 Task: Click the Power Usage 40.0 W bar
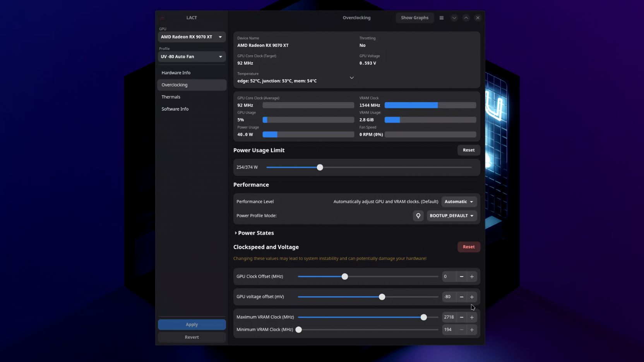click(x=308, y=135)
